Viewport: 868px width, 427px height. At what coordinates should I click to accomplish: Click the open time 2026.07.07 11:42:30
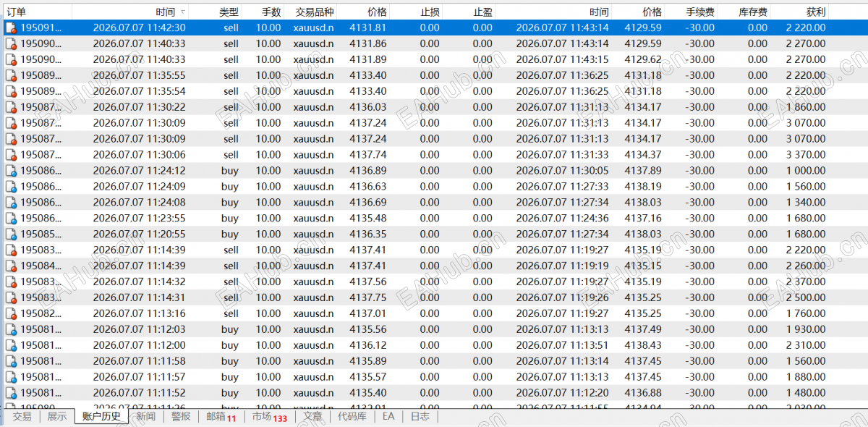(x=139, y=28)
